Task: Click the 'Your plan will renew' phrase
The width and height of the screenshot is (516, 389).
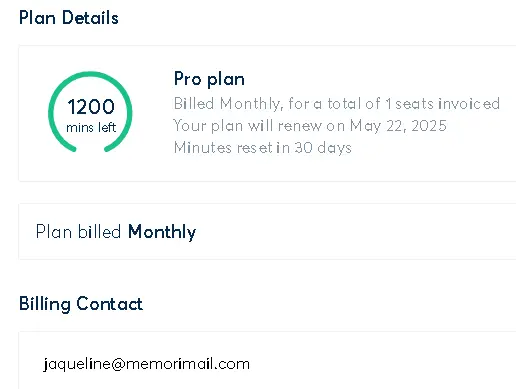Action: (x=248, y=126)
